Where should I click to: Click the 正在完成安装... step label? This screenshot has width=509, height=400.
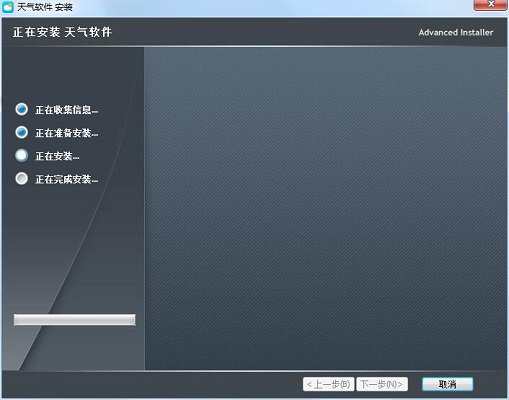(x=67, y=179)
